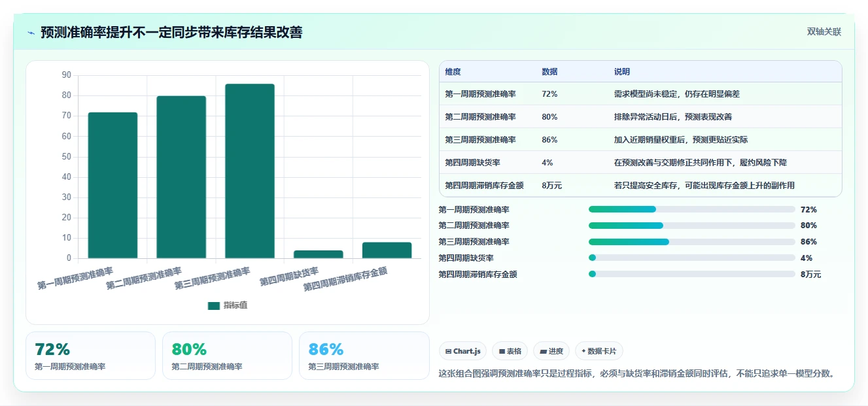Click the Chart.js chip
The width and height of the screenshot is (868, 406).
(462, 351)
